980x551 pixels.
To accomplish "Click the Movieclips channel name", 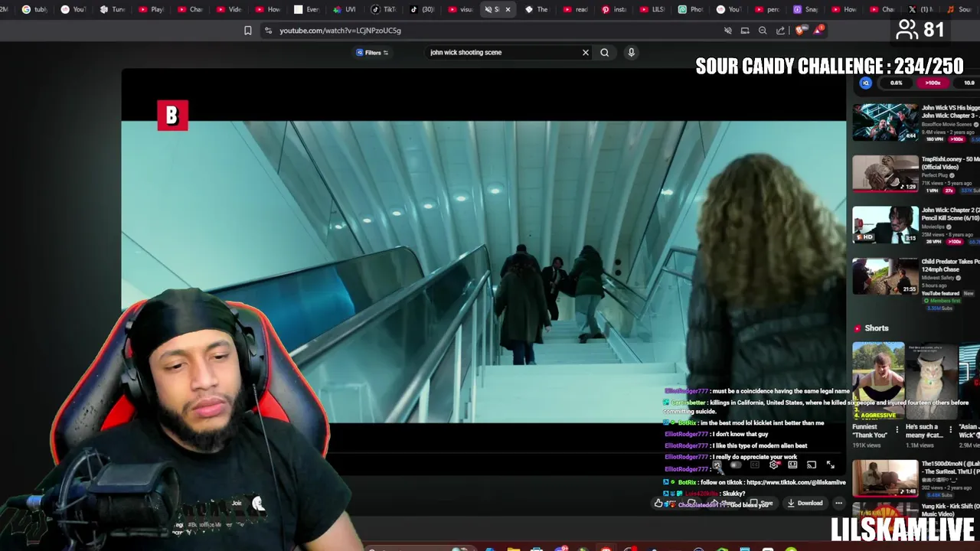I will [934, 227].
